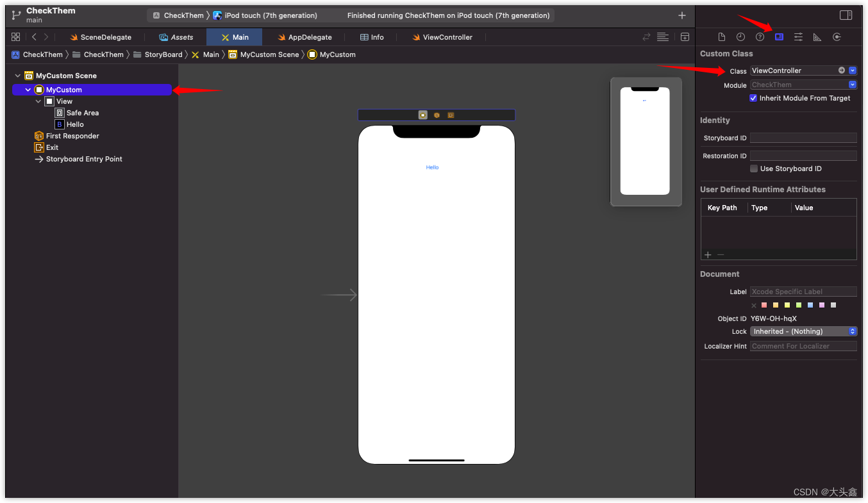Click the Localizer Hint field

803,346
